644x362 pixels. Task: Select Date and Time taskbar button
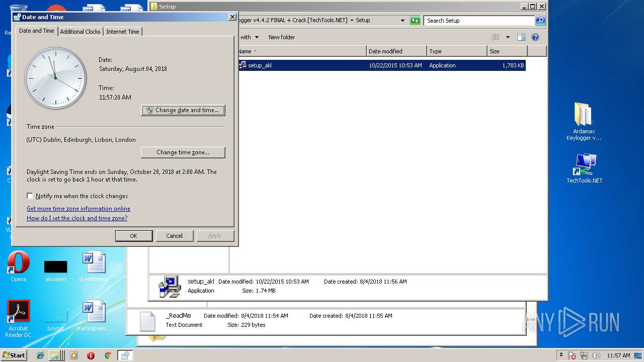click(x=125, y=355)
